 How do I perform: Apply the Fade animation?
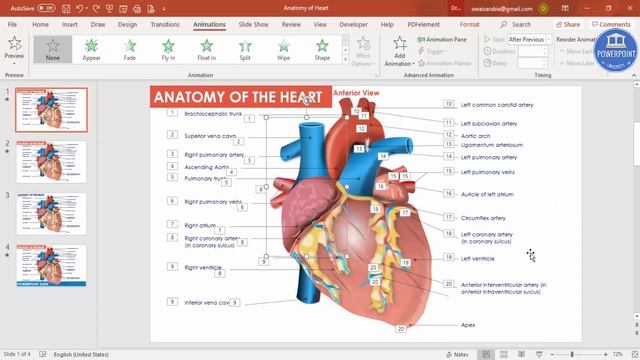pyautogui.click(x=130, y=49)
